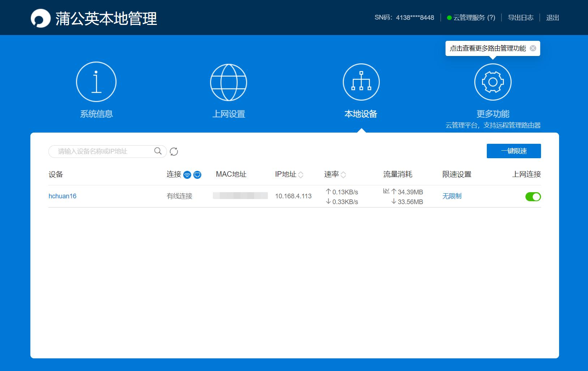Viewport: 588px width, 371px height.
Task: Open the 更多功能 gear icon
Action: pyautogui.click(x=493, y=82)
